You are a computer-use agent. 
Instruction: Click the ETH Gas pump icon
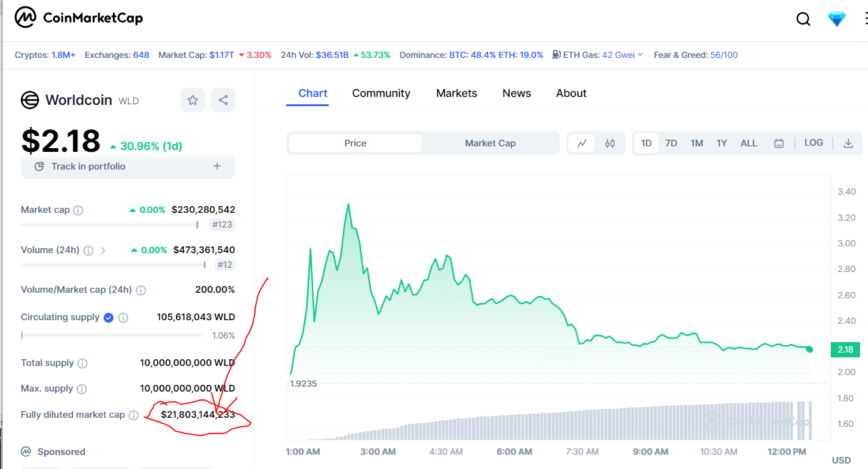pos(556,55)
